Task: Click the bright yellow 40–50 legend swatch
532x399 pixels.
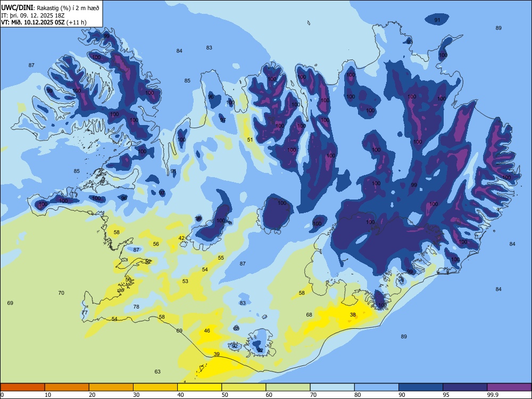Action: click(x=199, y=387)
